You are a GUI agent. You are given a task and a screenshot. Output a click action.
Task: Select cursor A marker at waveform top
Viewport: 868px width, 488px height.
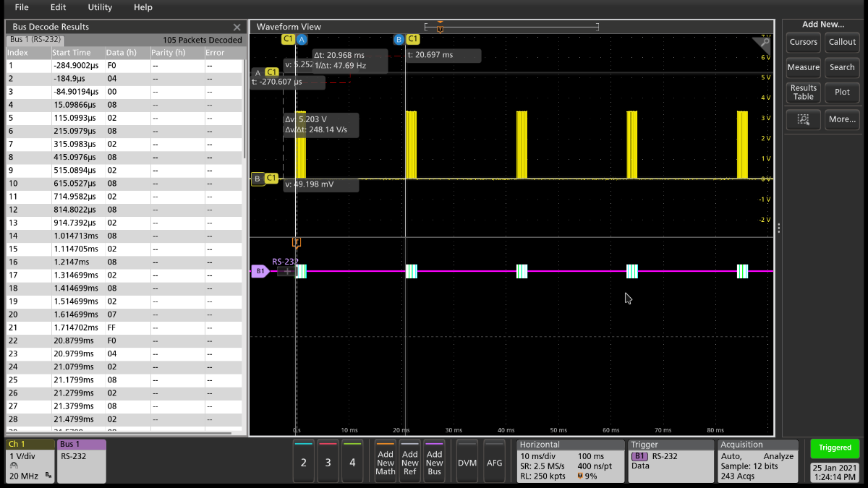(x=302, y=39)
